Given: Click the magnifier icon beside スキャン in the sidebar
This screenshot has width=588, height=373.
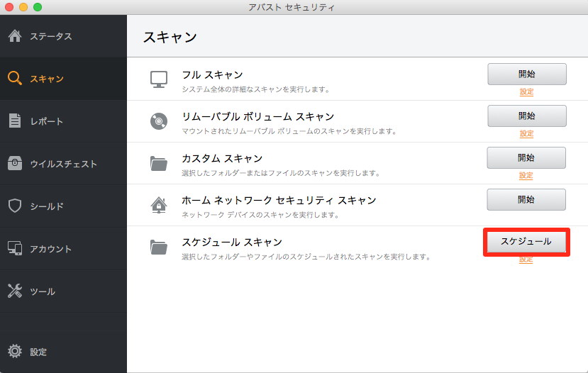Looking at the screenshot, I should click(x=15, y=78).
